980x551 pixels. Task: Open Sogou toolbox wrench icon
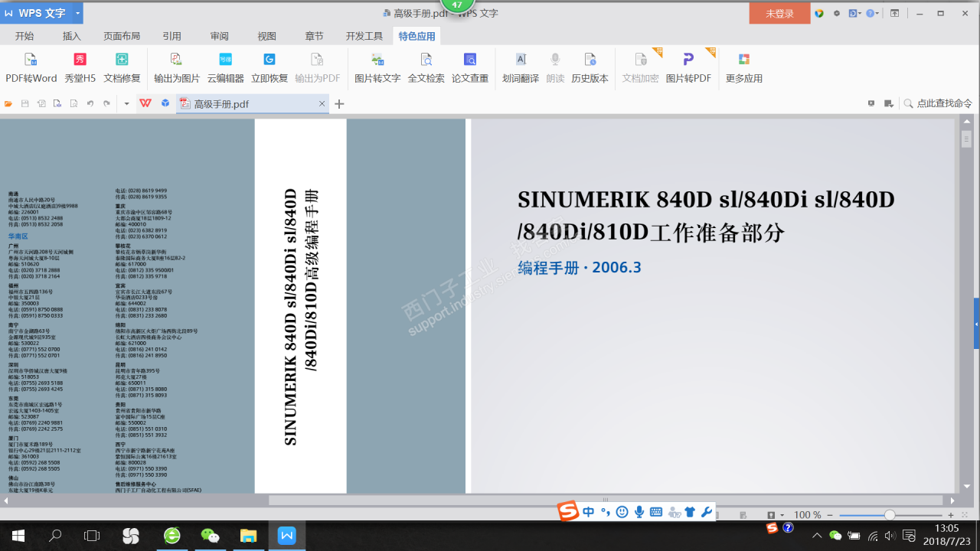coord(707,512)
